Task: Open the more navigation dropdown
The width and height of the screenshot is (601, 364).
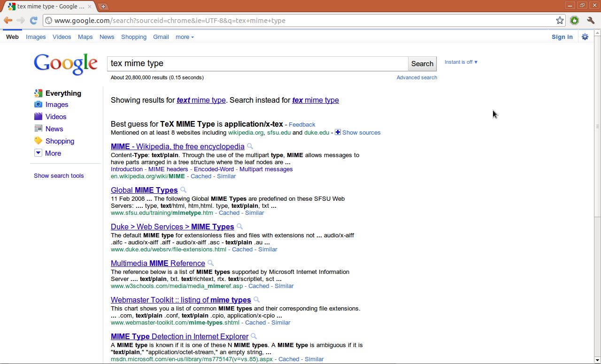Action: click(x=184, y=37)
